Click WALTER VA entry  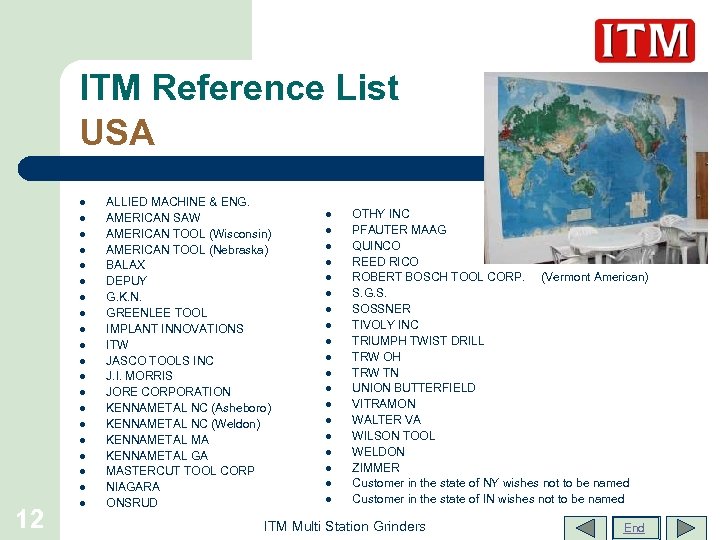tap(386, 420)
